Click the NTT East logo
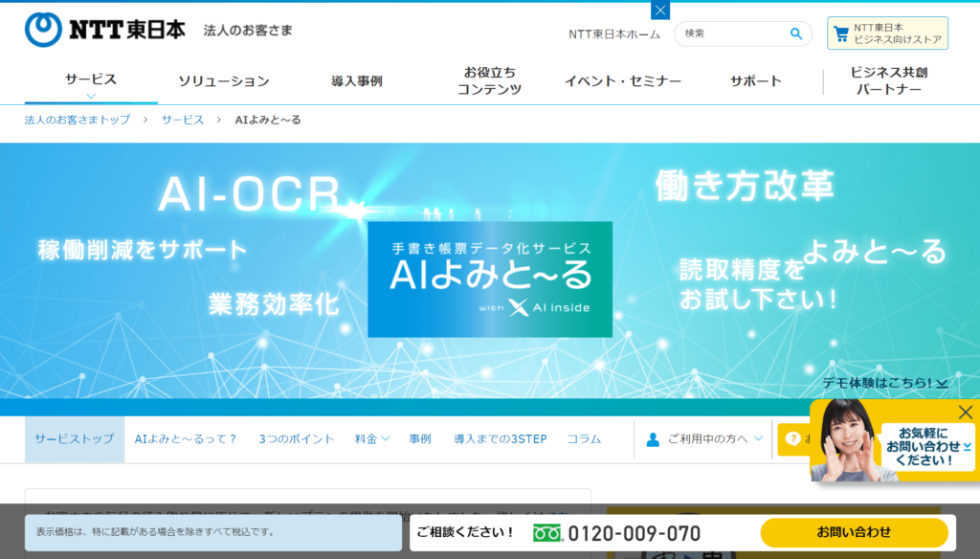This screenshot has width=980, height=559. 105,30
